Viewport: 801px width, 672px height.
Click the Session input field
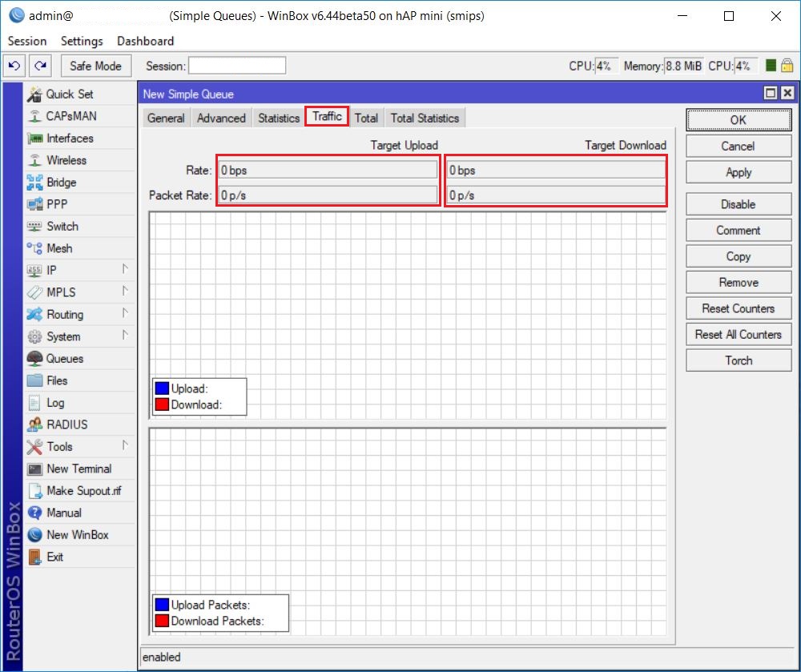237,66
